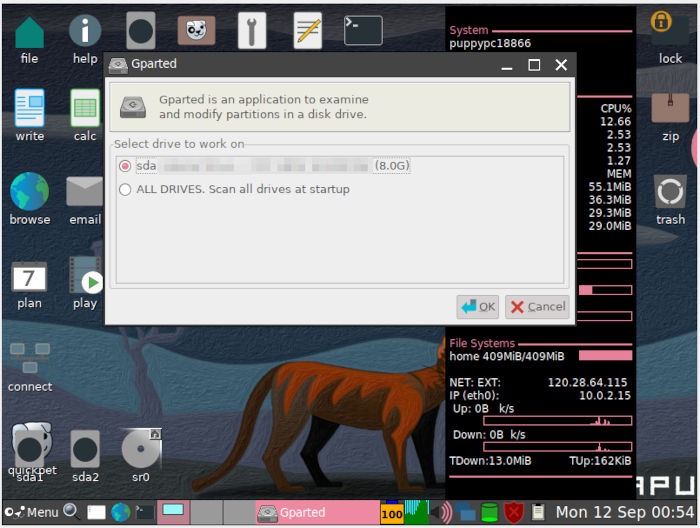Click Cancel in Gparted dialog
This screenshot has width=700, height=528.
click(537, 307)
